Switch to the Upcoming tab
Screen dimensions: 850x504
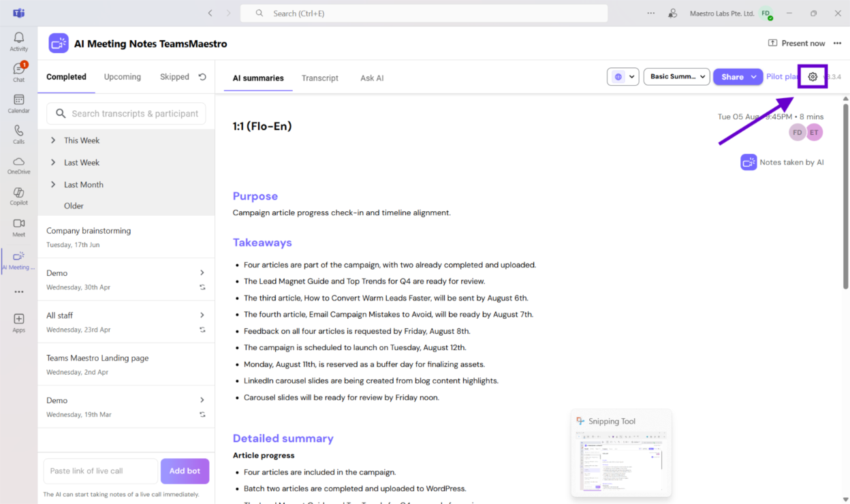123,77
